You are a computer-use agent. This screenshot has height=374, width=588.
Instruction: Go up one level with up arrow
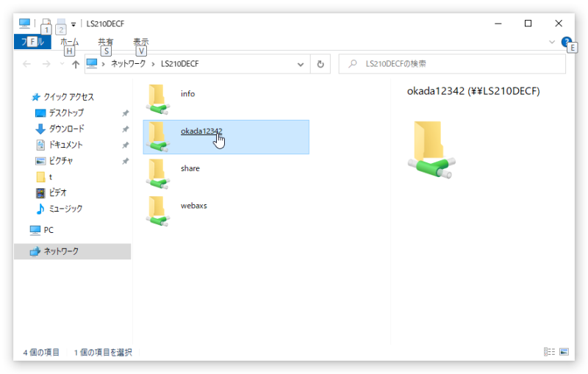76,64
